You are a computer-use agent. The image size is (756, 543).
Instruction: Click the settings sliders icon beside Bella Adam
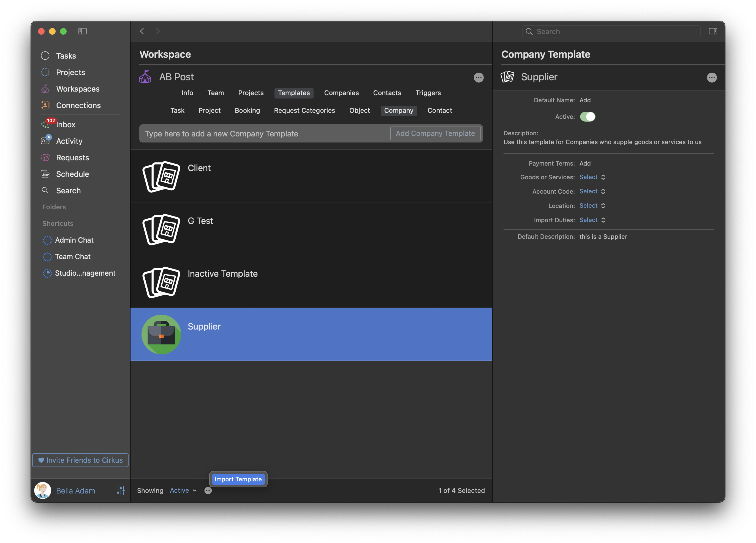121,490
